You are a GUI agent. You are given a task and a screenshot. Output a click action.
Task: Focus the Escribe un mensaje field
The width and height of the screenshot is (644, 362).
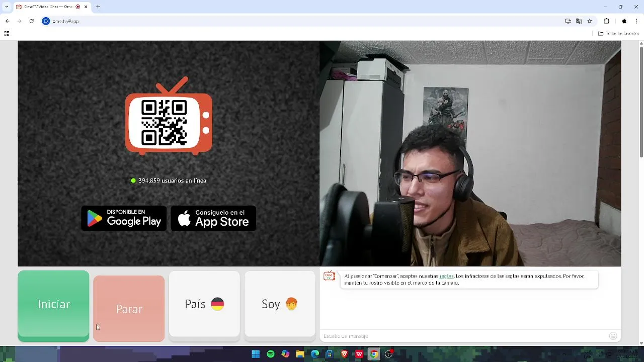(463, 336)
